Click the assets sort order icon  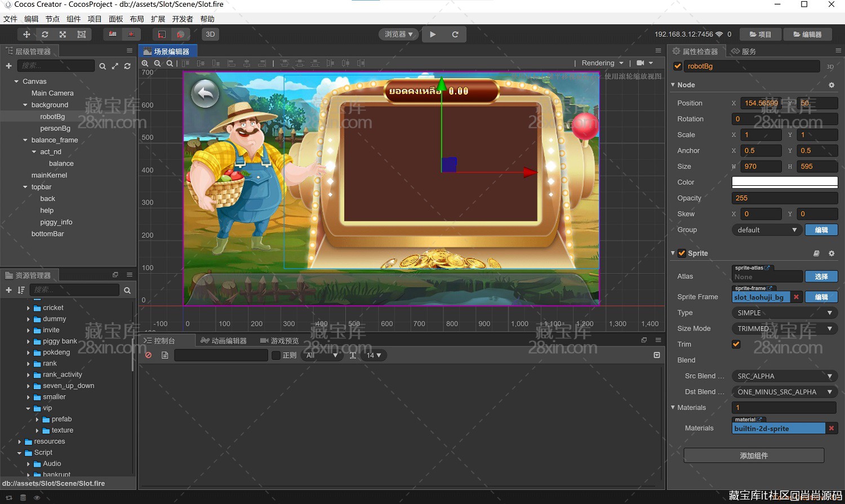coord(21,290)
